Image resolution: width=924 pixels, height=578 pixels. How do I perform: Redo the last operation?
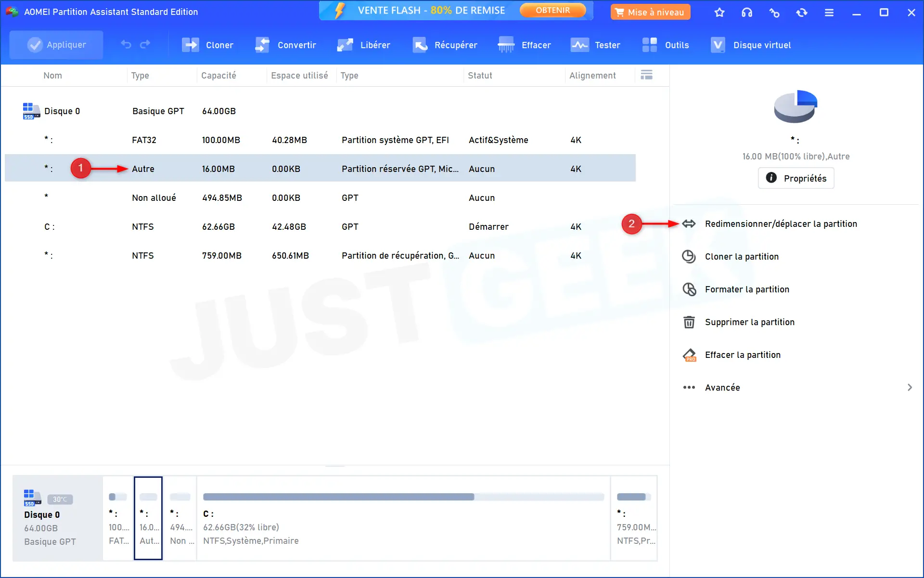(x=145, y=45)
